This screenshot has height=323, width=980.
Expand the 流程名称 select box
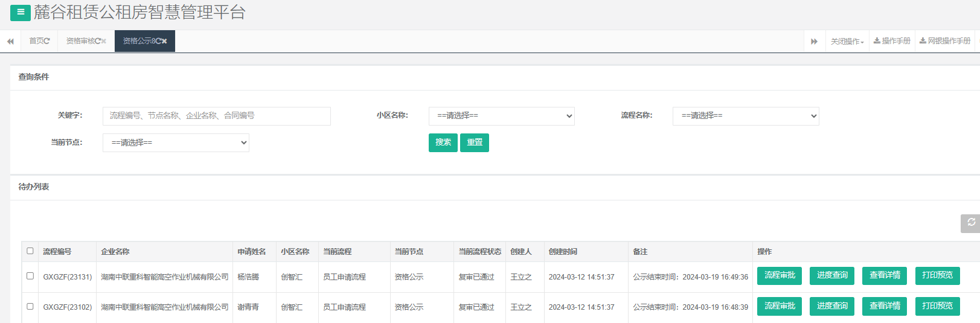pos(746,116)
